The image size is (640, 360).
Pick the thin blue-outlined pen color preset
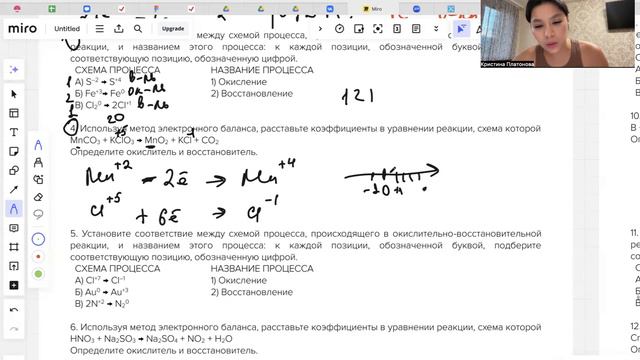coord(38,239)
